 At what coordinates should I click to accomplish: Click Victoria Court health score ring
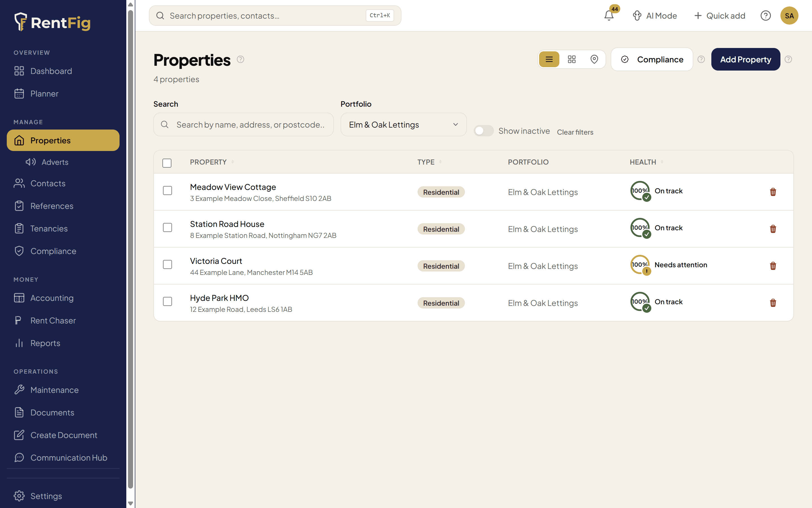click(x=640, y=265)
